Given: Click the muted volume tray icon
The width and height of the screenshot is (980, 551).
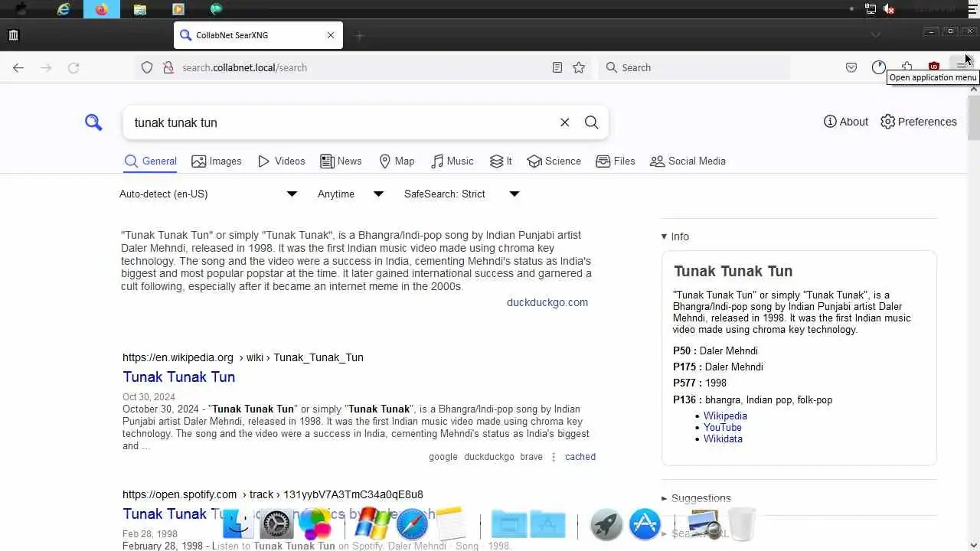Looking at the screenshot, I should pos(889,9).
